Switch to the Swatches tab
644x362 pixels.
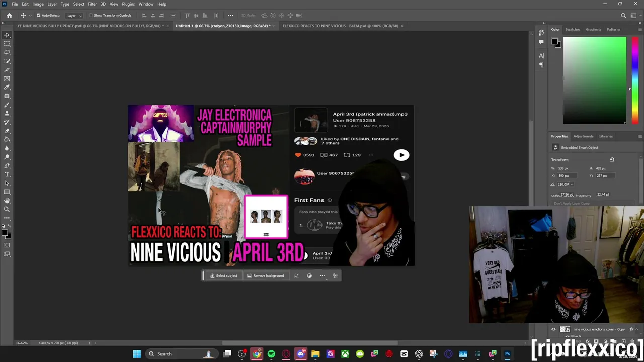[573, 29]
